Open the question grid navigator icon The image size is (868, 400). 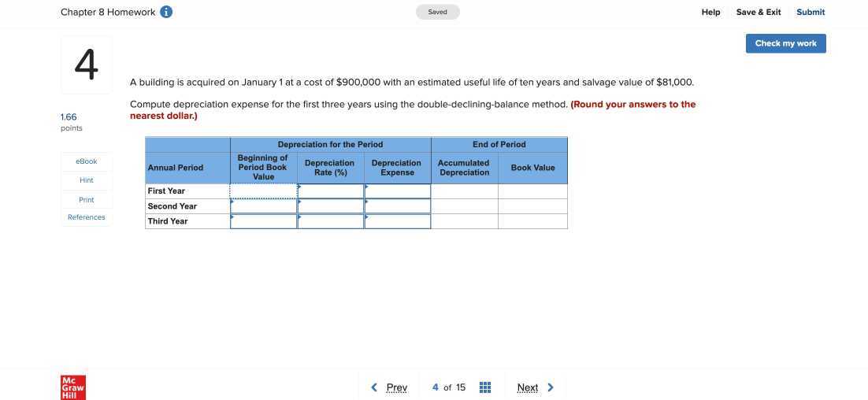tap(485, 387)
